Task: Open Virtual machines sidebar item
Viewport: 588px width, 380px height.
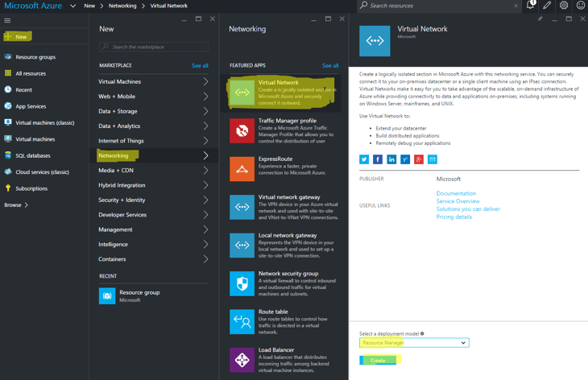Action: (x=30, y=139)
